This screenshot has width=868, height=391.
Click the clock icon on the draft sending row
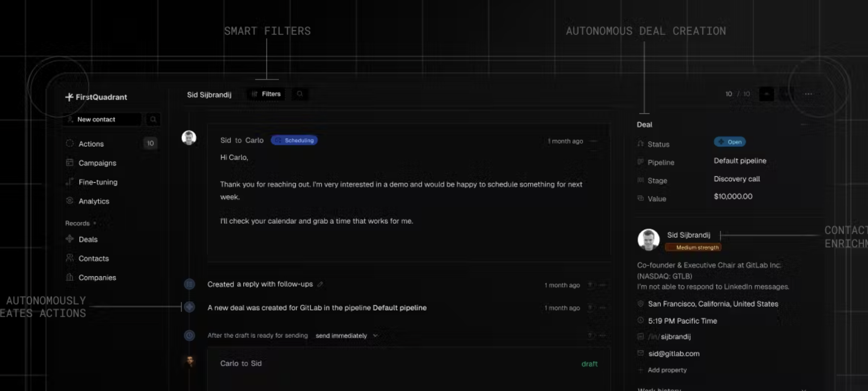pyautogui.click(x=189, y=335)
